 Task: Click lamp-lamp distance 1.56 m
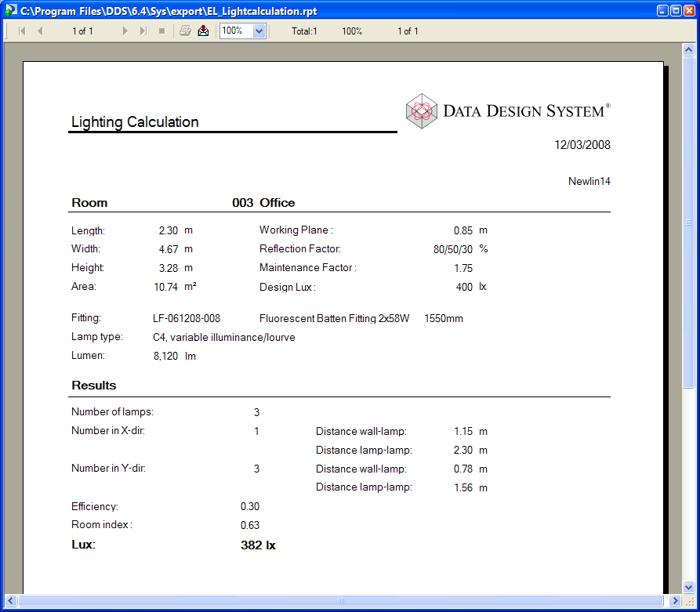coord(470,487)
